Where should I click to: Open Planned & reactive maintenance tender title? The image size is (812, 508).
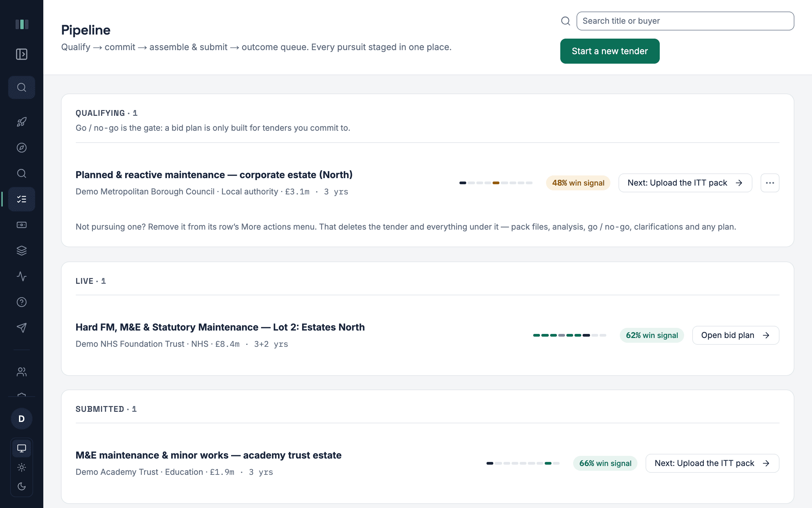click(214, 175)
